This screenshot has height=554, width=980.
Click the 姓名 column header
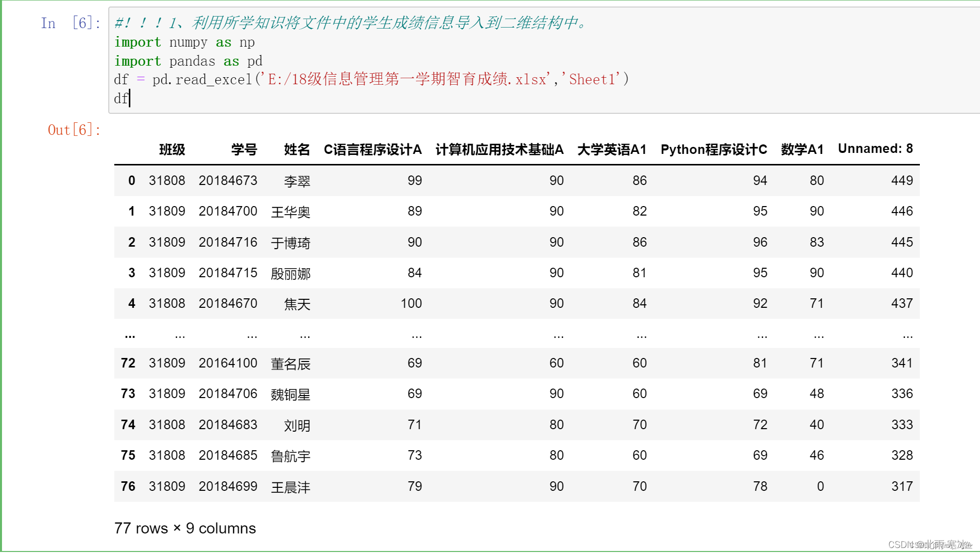tap(297, 149)
